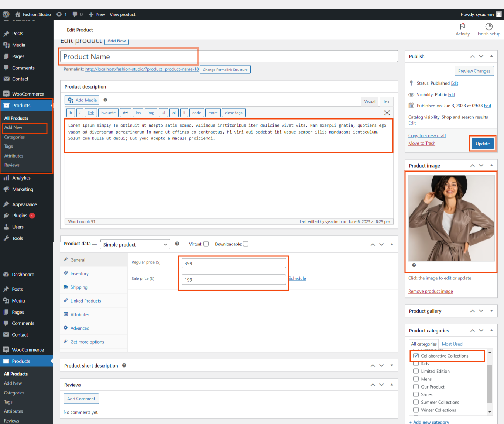Click the Finish setup icon
This screenshot has width=504, height=424.
coord(489,26)
